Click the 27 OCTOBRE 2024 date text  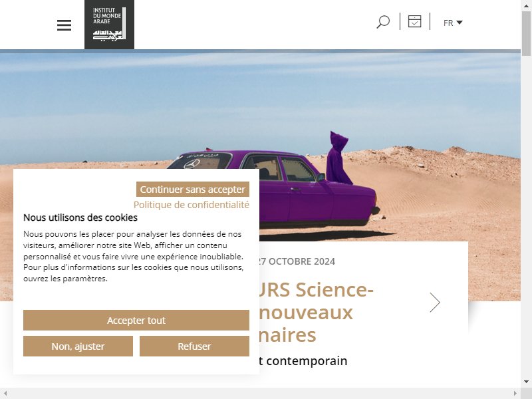click(x=295, y=261)
